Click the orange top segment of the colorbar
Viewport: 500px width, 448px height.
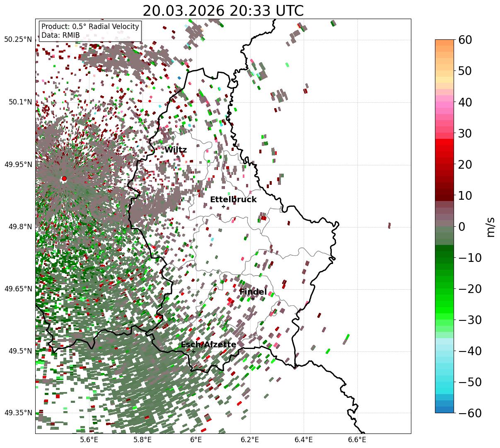point(444,43)
